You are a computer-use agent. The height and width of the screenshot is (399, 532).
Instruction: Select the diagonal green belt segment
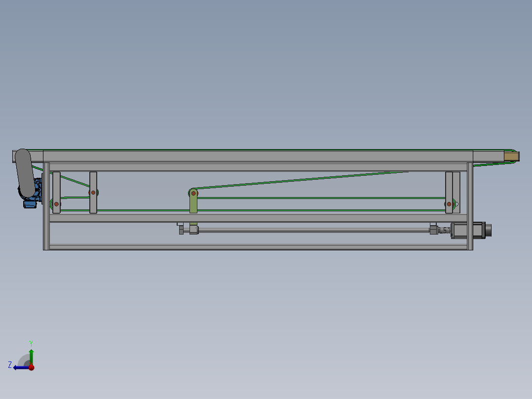pyautogui.click(x=302, y=180)
